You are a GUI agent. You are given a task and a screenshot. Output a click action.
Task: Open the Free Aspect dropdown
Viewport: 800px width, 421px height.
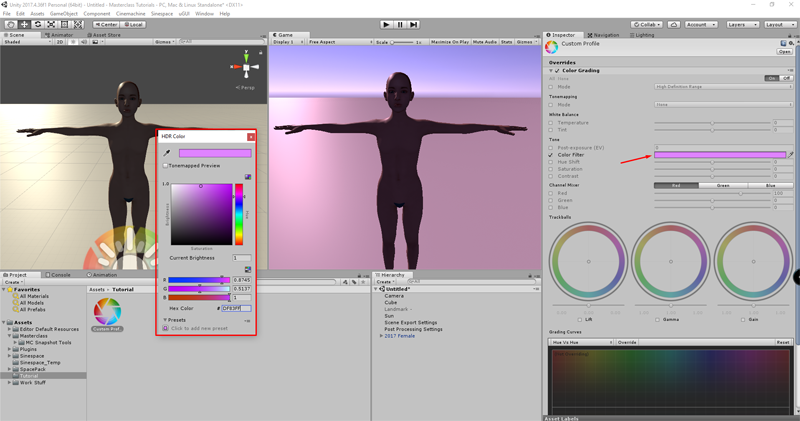(340, 42)
